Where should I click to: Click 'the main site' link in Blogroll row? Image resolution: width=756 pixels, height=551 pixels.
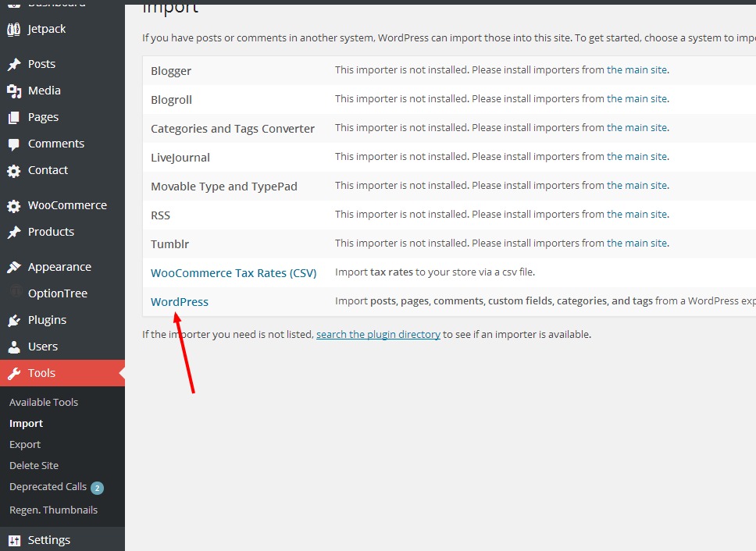click(637, 99)
